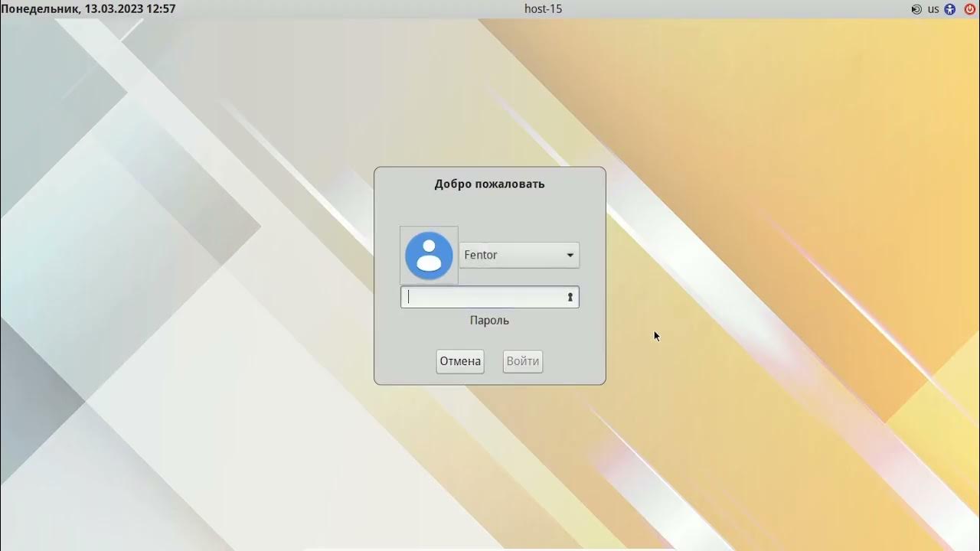
Task: Focus the password input field
Action: click(490, 297)
